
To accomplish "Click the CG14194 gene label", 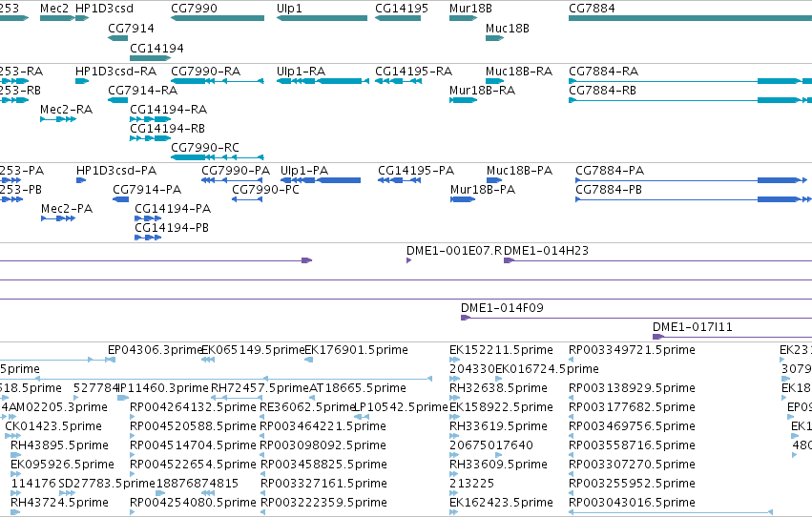I will pyautogui.click(x=156, y=48).
